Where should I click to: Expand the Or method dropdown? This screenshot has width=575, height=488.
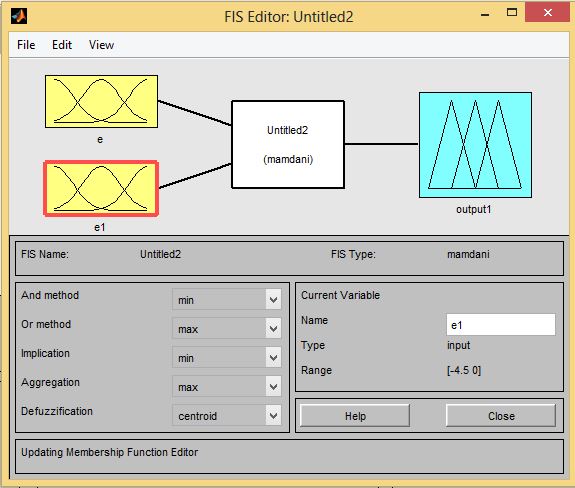[x=227, y=329]
